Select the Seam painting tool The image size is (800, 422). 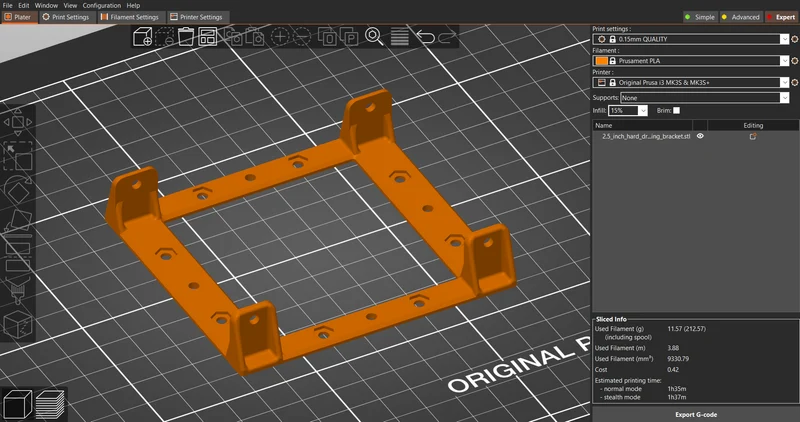point(18,324)
